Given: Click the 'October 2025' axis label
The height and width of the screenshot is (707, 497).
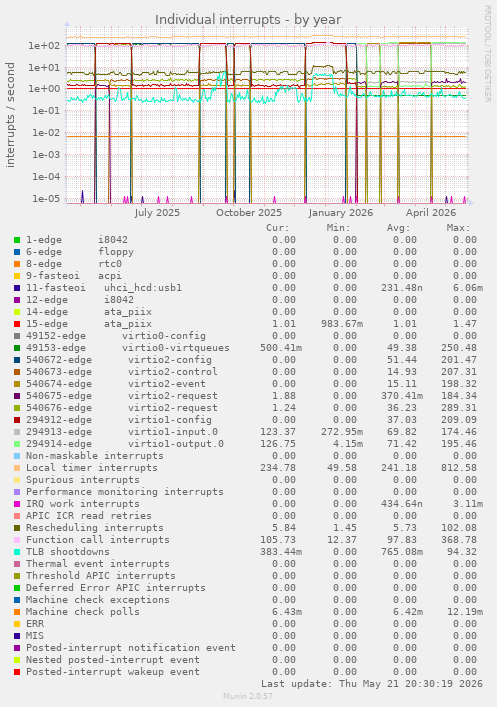Looking at the screenshot, I should (x=249, y=212).
